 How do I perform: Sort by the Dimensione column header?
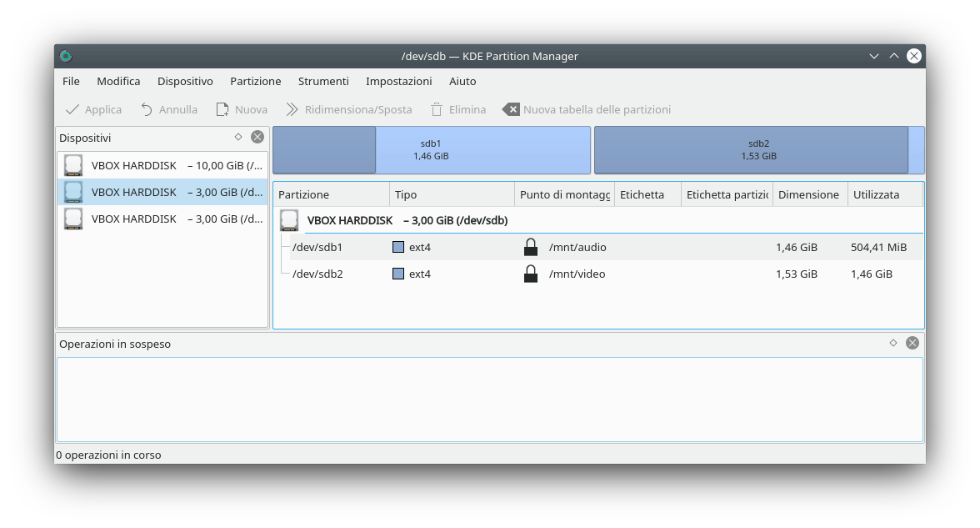(808, 194)
